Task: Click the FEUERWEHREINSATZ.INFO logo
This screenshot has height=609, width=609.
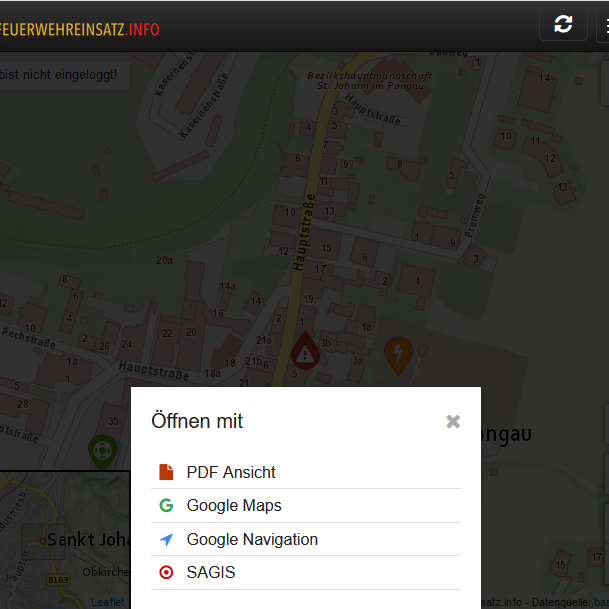Action: point(80,29)
